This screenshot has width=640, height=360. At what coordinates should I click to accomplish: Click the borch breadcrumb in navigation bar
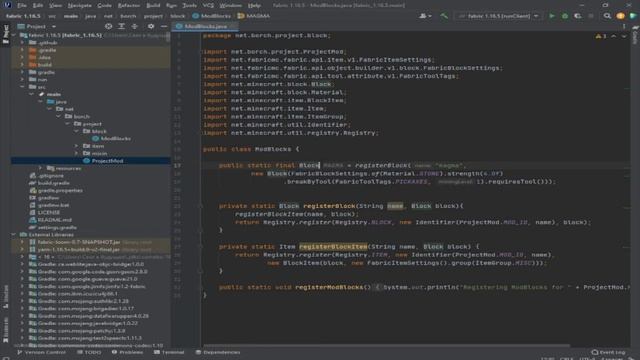(128, 16)
